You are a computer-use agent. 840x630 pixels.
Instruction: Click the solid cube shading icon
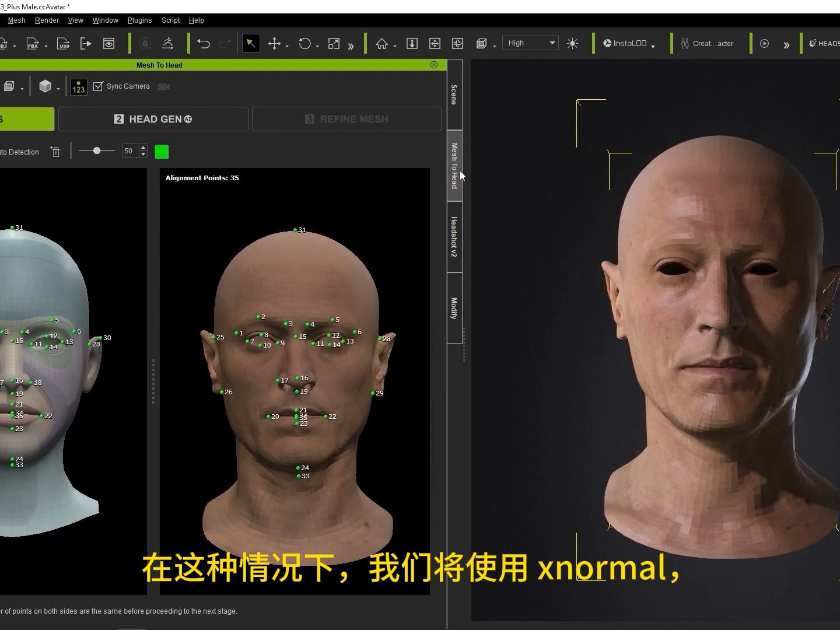(45, 86)
